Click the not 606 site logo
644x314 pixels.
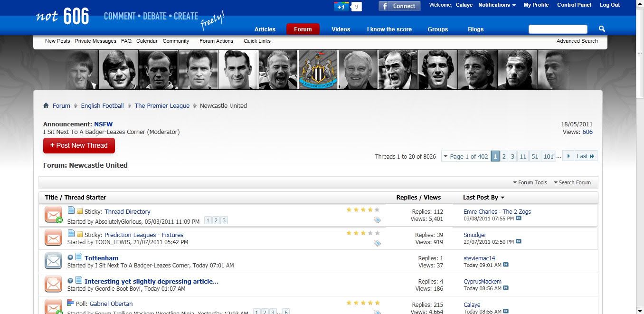63,16
